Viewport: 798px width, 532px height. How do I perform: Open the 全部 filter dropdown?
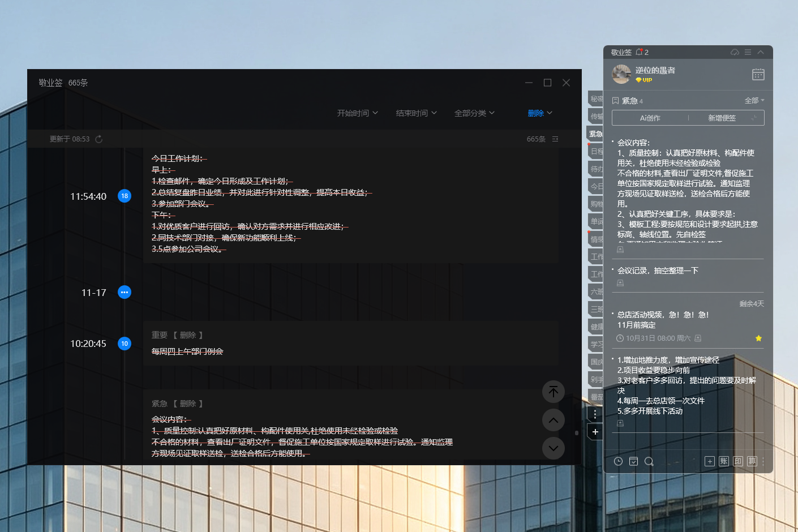coord(754,100)
